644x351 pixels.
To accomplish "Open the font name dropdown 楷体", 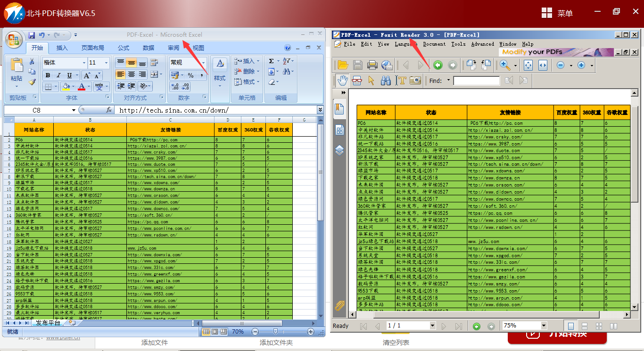I will [x=84, y=63].
